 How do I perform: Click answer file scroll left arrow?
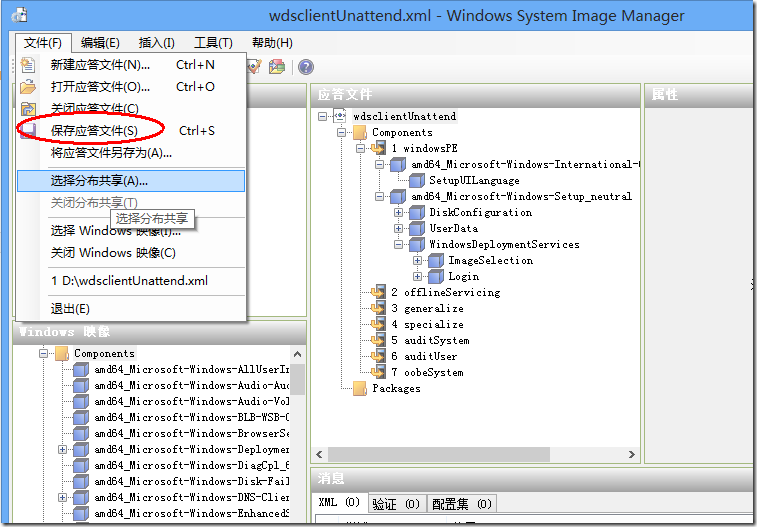319,454
